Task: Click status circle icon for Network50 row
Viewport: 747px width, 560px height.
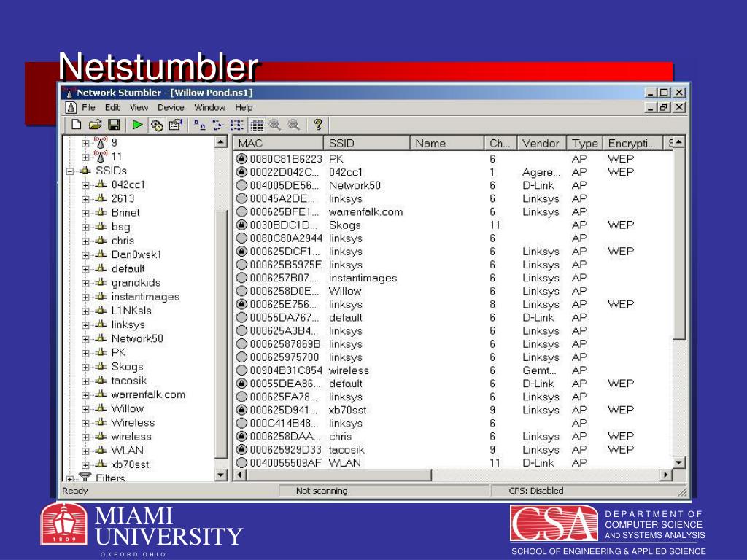Action: [x=241, y=185]
